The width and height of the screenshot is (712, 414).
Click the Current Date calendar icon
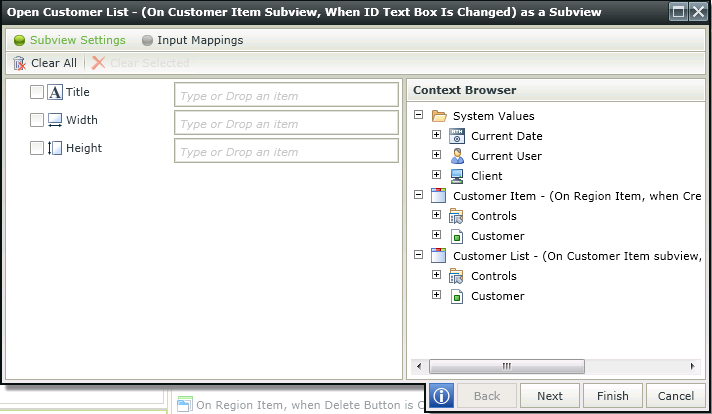pyautogui.click(x=457, y=136)
